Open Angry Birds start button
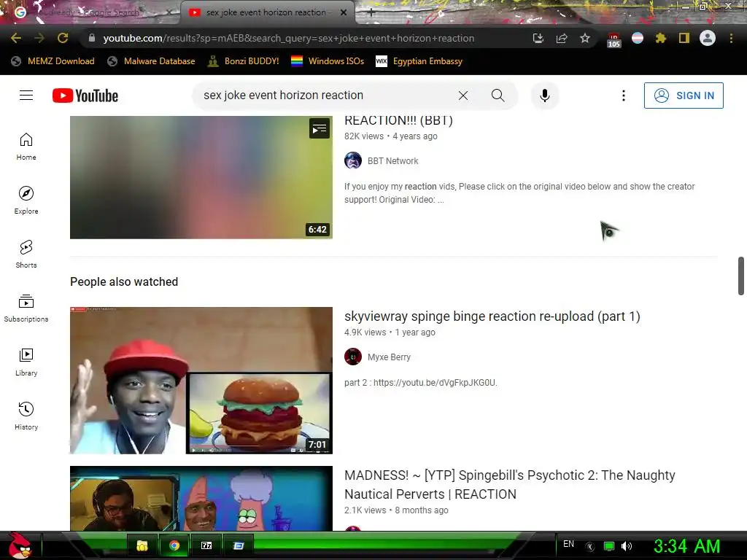 pyautogui.click(x=19, y=545)
